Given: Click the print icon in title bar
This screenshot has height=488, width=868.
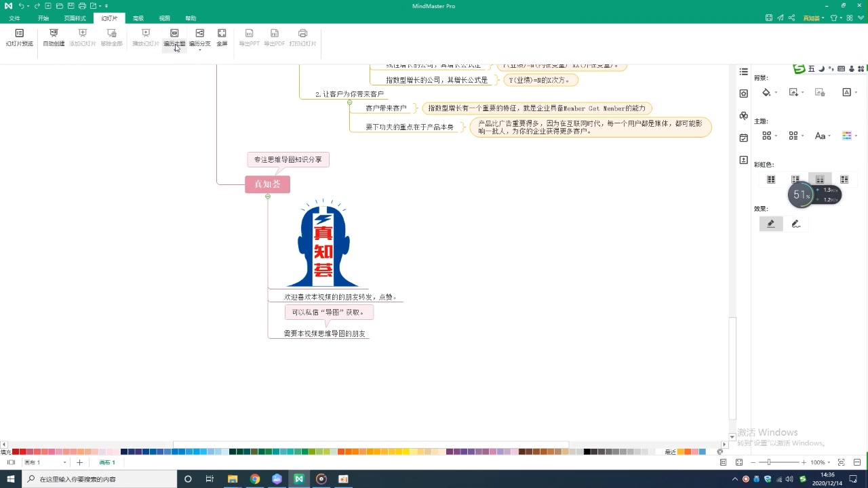Looking at the screenshot, I should [x=82, y=5].
